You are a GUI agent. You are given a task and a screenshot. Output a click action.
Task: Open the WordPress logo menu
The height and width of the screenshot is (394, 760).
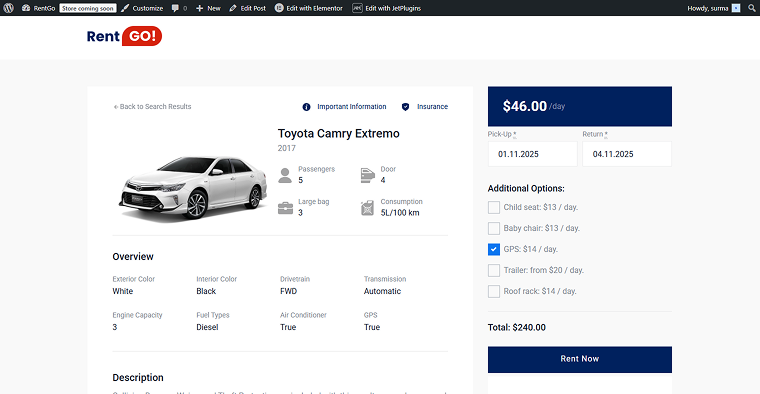tap(9, 8)
